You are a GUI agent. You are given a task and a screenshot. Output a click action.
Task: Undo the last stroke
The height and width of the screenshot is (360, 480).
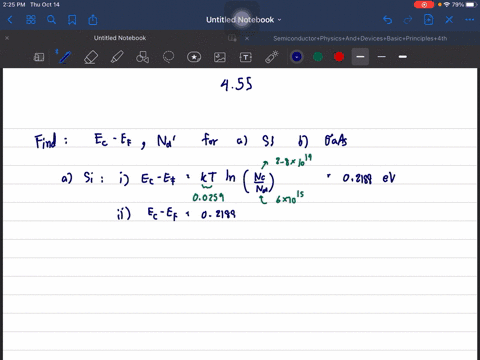pos(387,20)
